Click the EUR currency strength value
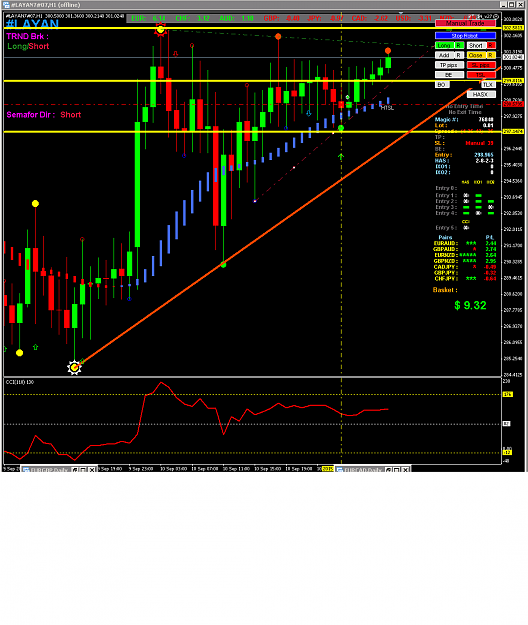The height and width of the screenshot is (625, 528). click(159, 18)
